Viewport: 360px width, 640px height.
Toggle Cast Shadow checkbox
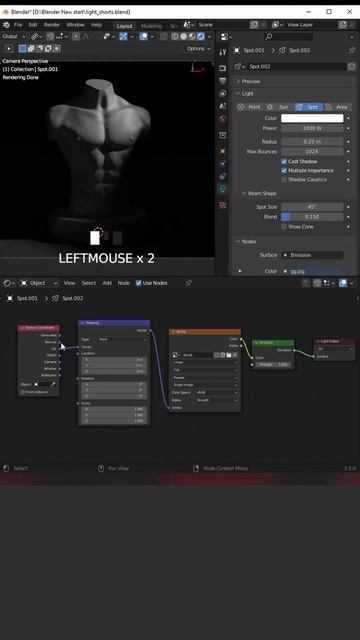coord(284,162)
